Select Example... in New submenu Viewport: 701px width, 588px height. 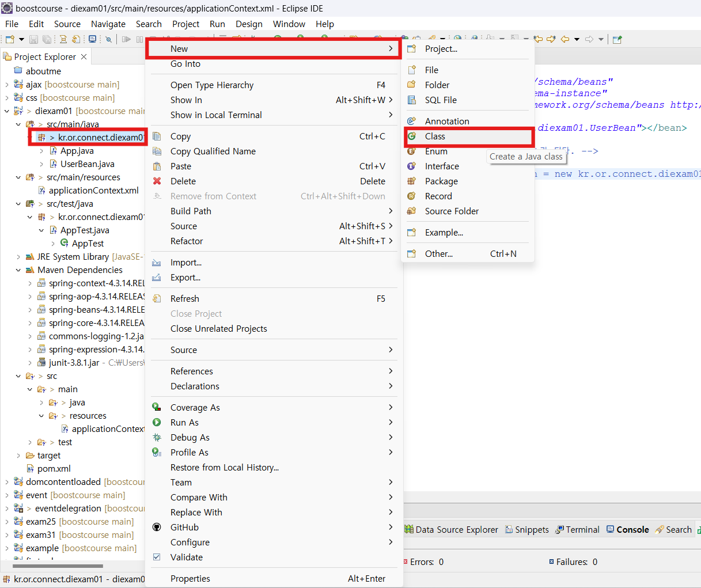tap(467, 233)
